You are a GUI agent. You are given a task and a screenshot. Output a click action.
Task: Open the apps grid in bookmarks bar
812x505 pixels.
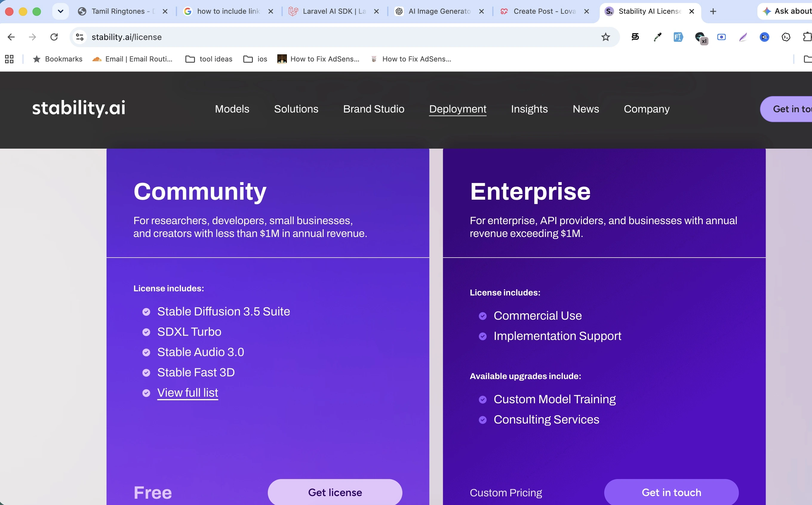click(9, 59)
